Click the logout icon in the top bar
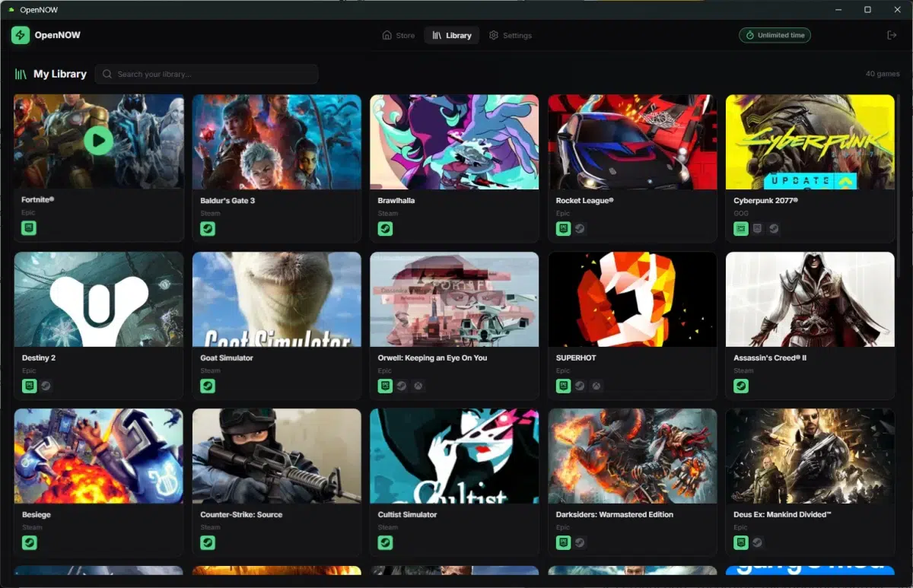Viewport: 913px width, 588px height. click(891, 35)
